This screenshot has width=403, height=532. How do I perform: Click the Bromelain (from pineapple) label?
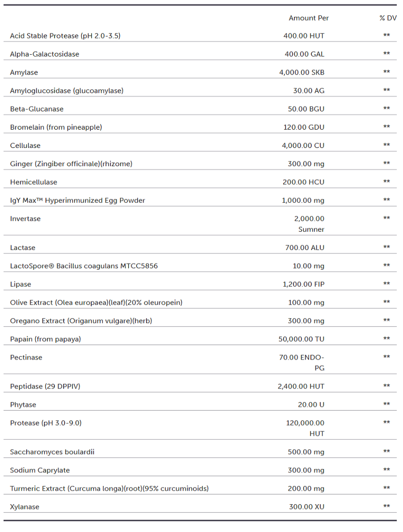coord(56,127)
